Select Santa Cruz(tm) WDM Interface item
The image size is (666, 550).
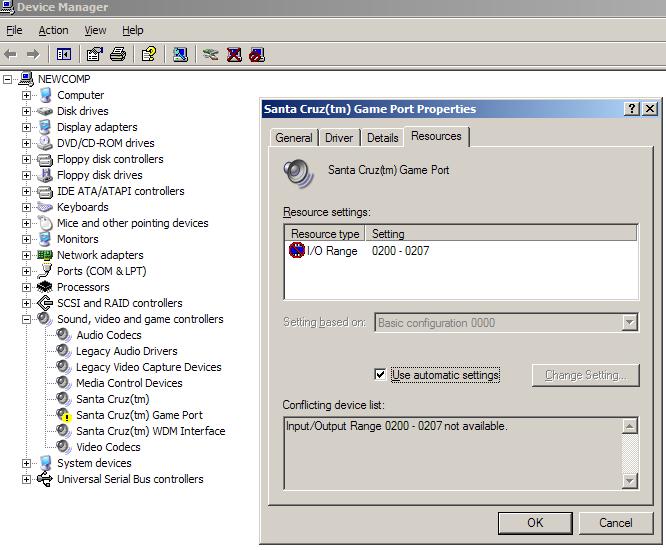coord(150,431)
